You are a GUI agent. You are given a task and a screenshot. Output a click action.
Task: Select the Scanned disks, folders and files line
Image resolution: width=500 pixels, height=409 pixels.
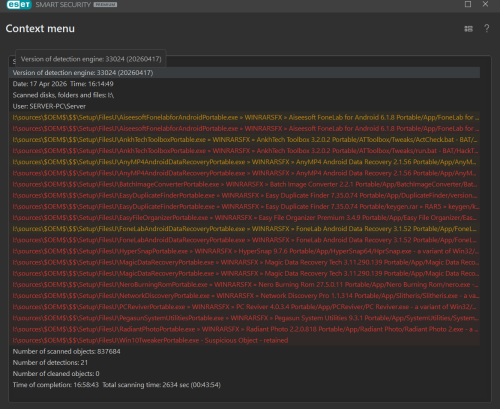(244, 95)
